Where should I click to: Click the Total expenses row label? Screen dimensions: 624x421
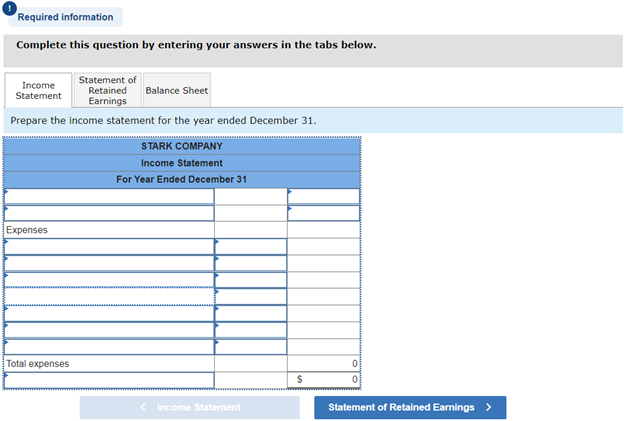tap(37, 364)
